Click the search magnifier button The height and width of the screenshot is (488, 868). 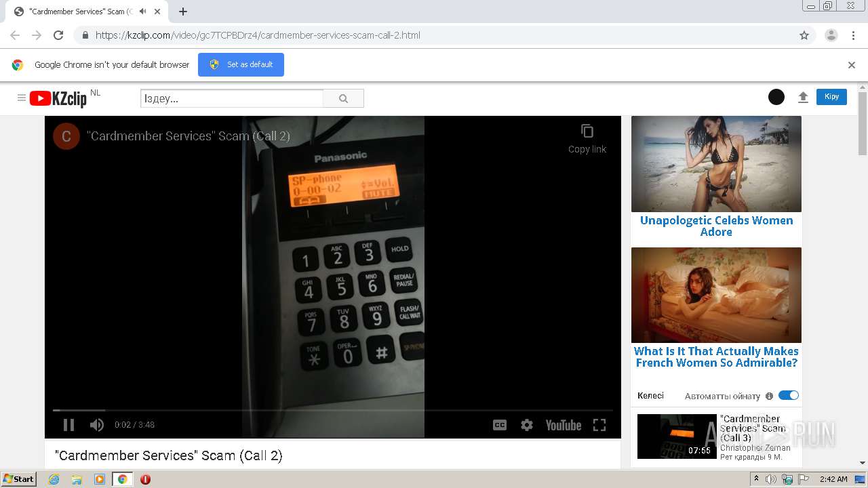click(343, 98)
